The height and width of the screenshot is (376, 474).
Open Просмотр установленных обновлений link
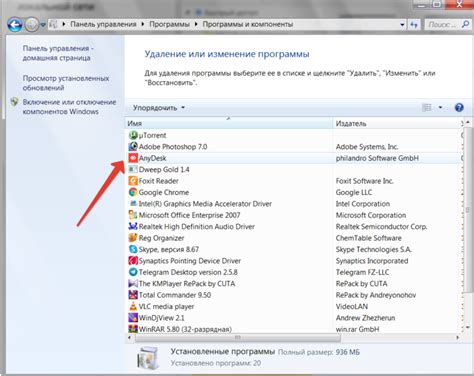click(x=66, y=83)
